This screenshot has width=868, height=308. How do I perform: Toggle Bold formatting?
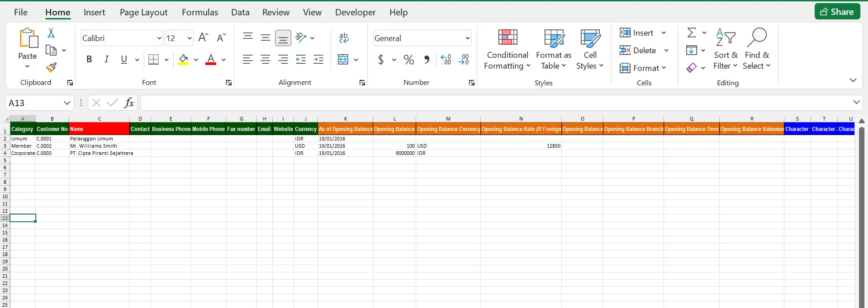point(89,59)
